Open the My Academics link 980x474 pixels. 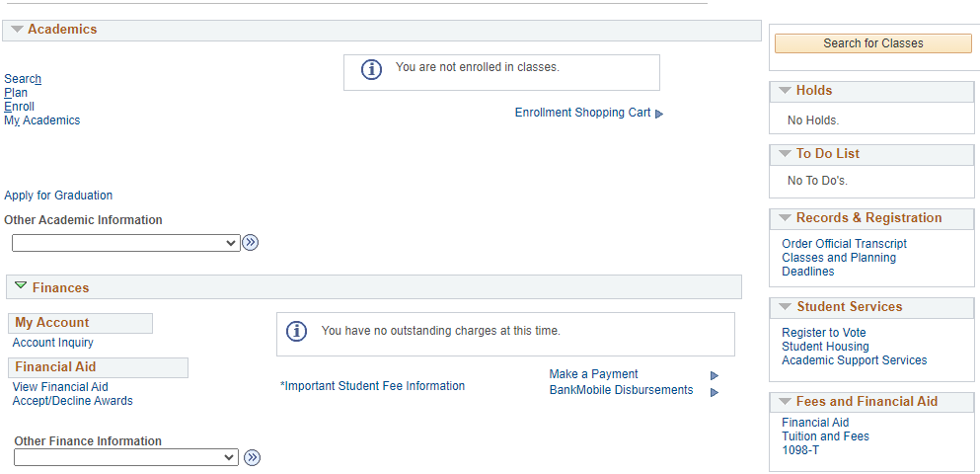coord(42,120)
